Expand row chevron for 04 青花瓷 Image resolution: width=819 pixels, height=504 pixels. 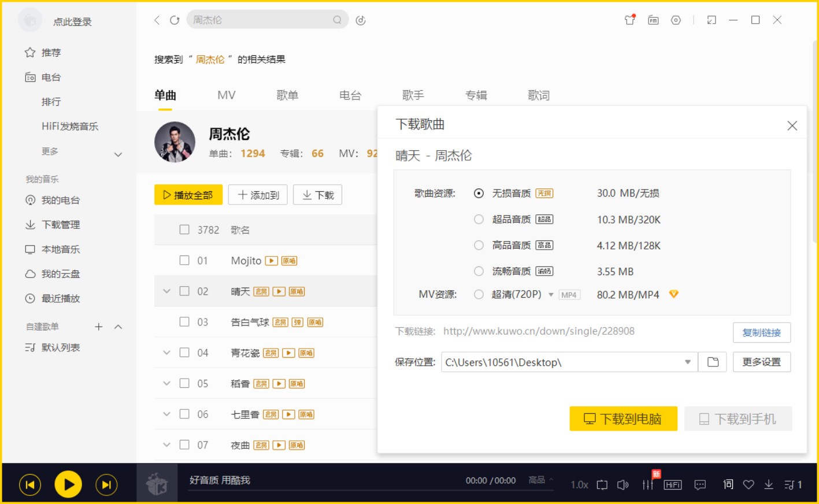point(166,352)
